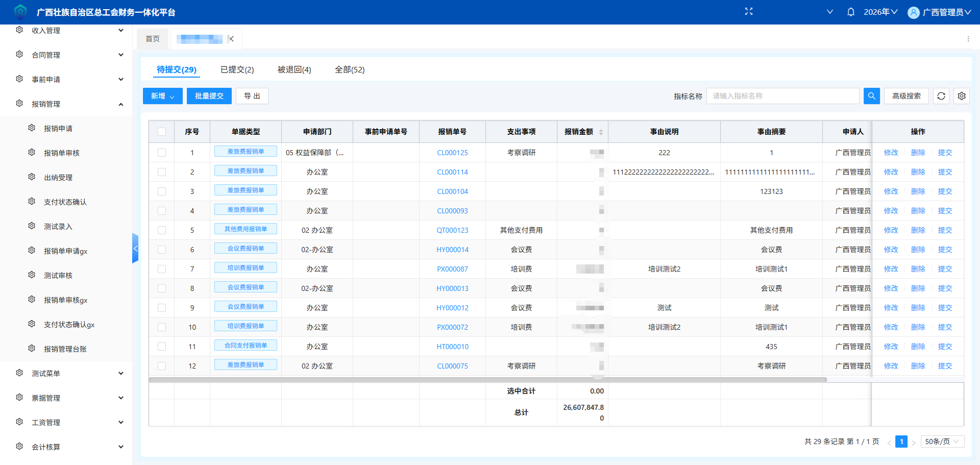Open the tab bar more options icon
Screen dimensions: 980x465
click(x=968, y=39)
